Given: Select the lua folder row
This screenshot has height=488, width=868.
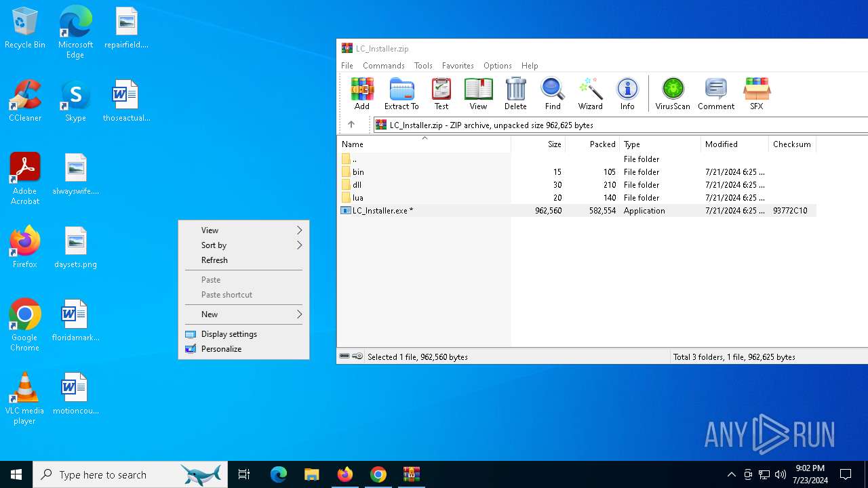Looking at the screenshot, I should click(x=576, y=198).
